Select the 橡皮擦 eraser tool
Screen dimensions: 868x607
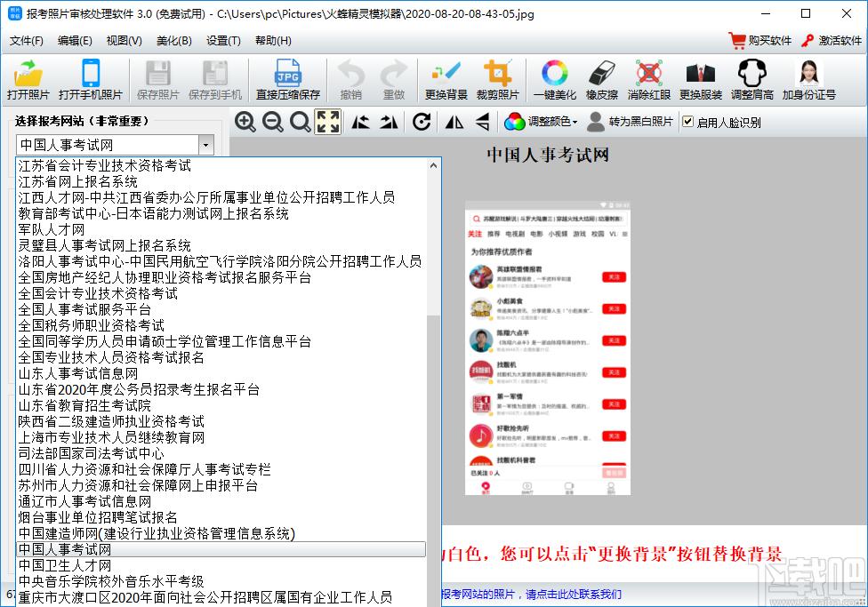click(602, 79)
